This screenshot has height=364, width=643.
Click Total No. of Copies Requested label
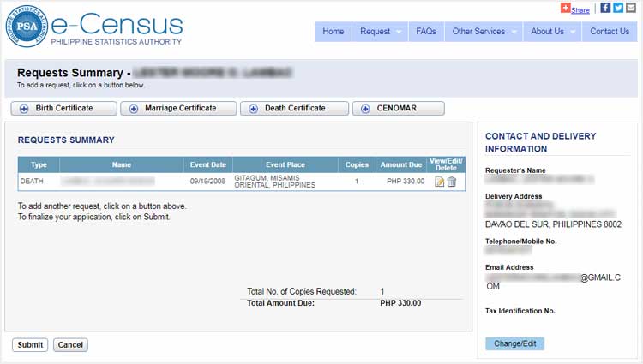[x=302, y=291]
